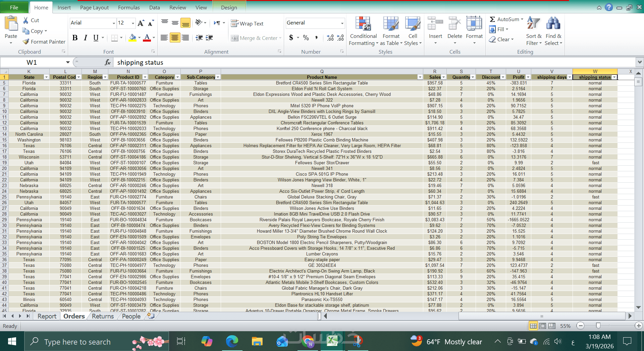Image resolution: width=644 pixels, height=351 pixels.
Task: Set Middle Align vertical alignment
Action: 175,23
